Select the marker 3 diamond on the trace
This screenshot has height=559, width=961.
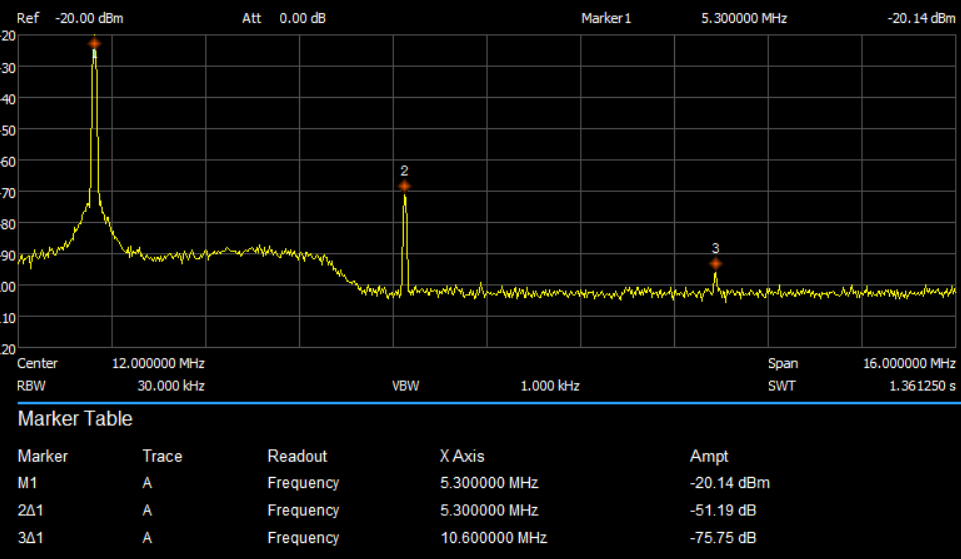(x=715, y=264)
